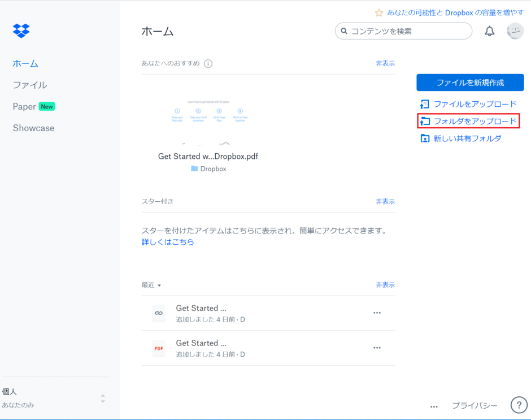
Task: Click the ファイルを新規作成 button
Action: tap(470, 83)
